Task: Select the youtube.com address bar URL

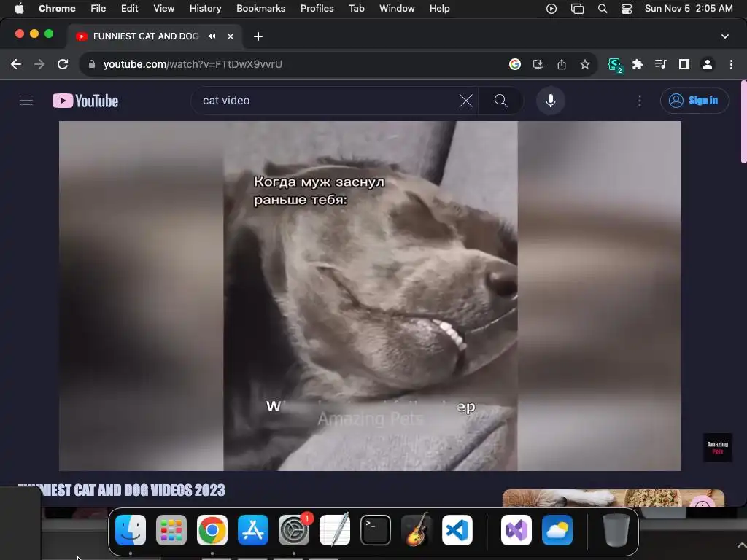Action: point(193,64)
